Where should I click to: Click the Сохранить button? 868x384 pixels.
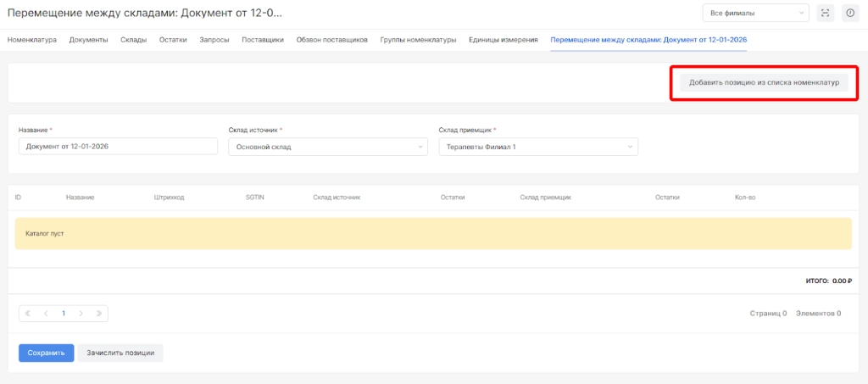point(46,353)
